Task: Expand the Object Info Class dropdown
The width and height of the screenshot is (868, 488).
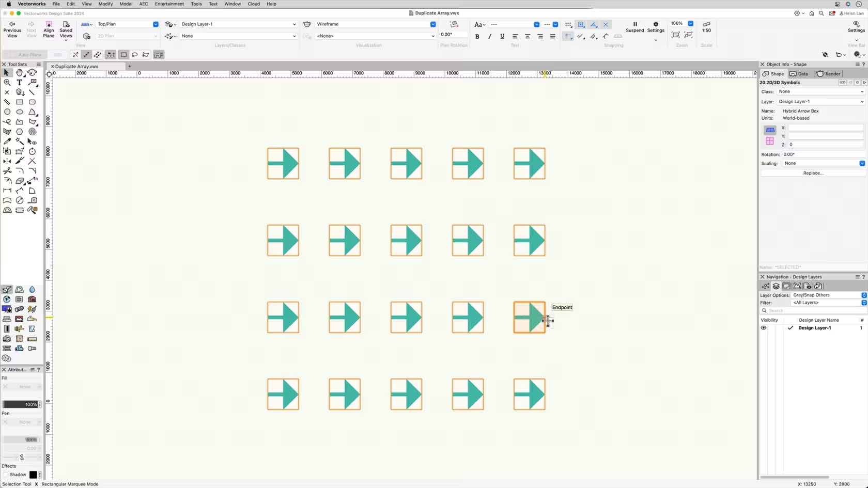Action: tap(821, 91)
